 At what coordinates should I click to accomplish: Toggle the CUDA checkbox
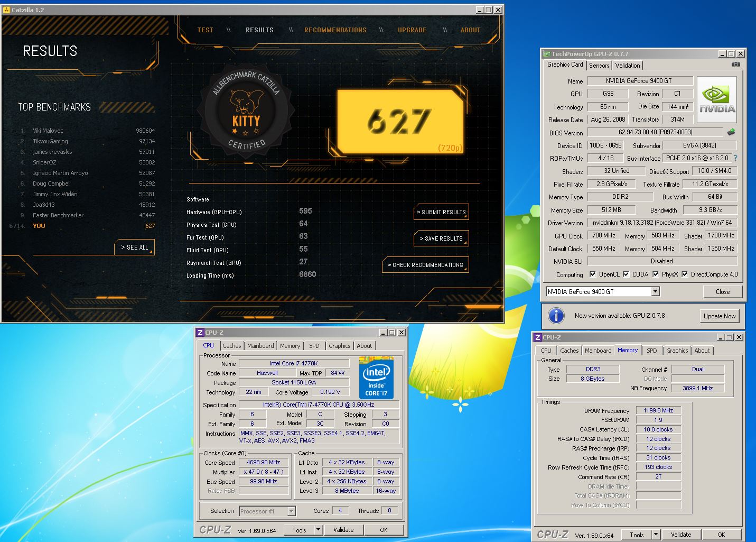626,274
